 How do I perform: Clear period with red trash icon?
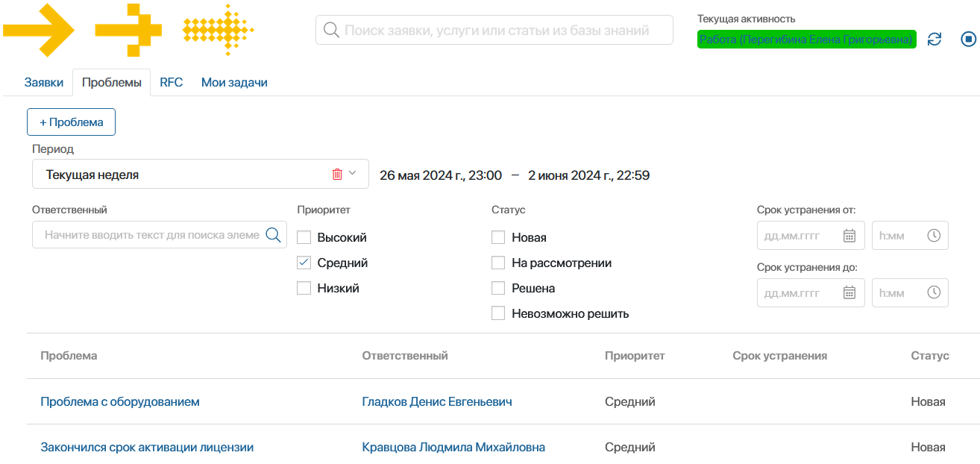pyautogui.click(x=337, y=174)
